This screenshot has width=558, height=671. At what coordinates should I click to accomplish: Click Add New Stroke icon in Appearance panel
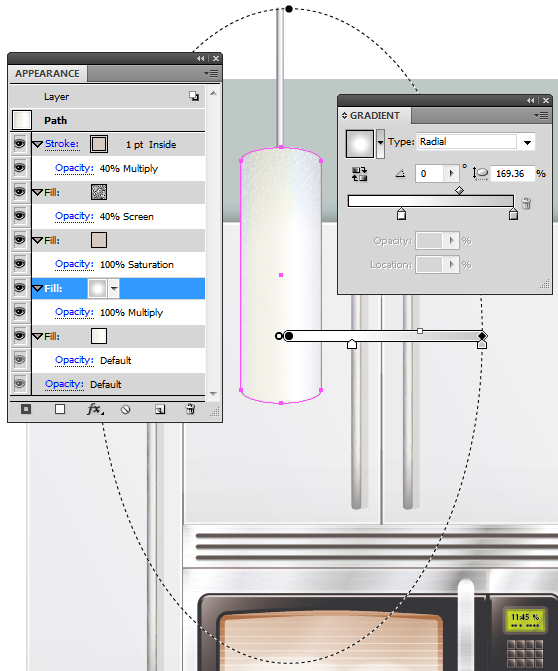pos(26,410)
